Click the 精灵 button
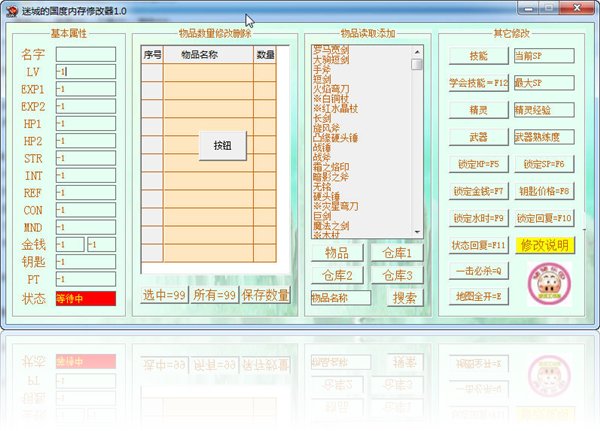The image size is (600, 431). pos(479,110)
